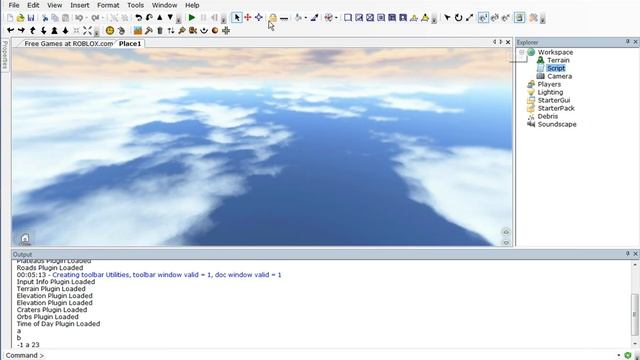
Task: Select the blue Resize tool icon
Action: [259, 18]
